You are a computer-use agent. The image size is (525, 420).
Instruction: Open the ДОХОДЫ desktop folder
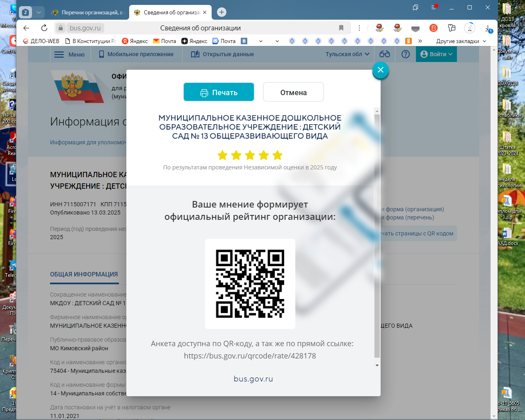tap(507, 76)
